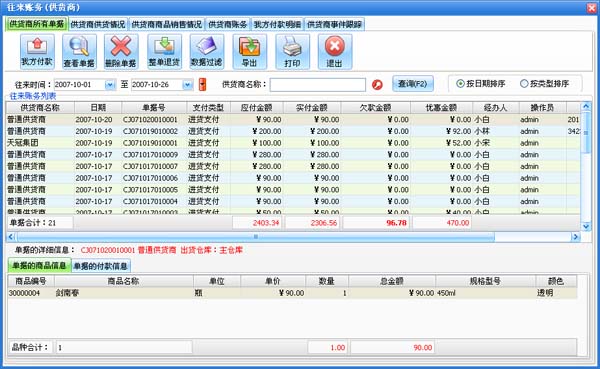Click the 查询(F2) button

pos(412,83)
